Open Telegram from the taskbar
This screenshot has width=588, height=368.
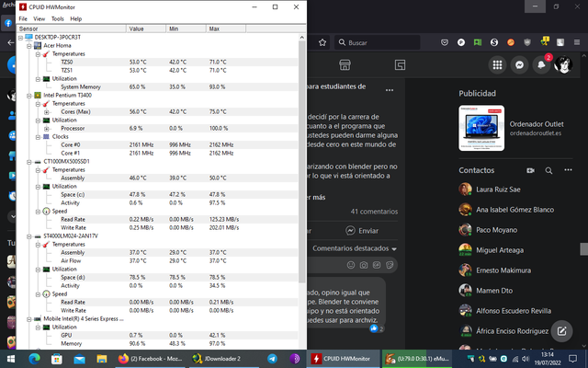click(x=273, y=359)
